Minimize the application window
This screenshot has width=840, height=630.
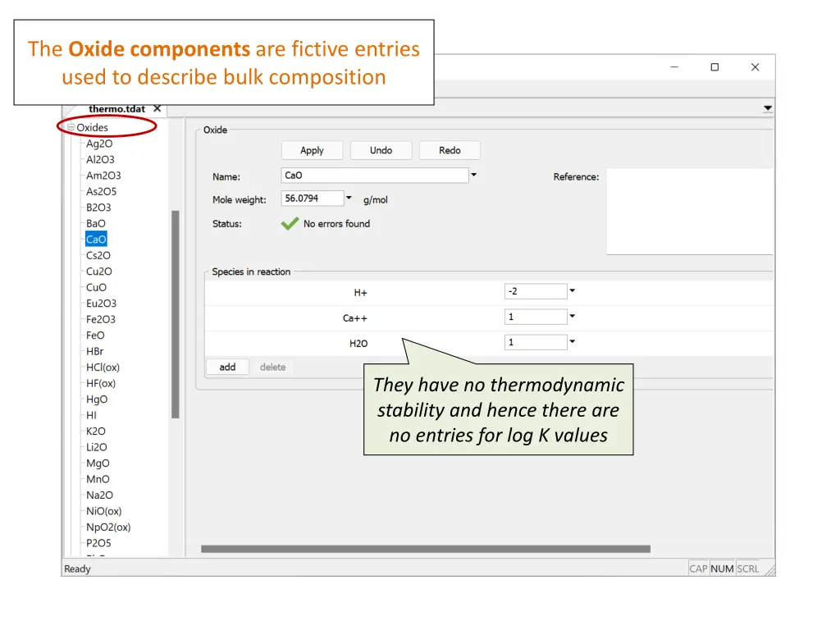674,67
